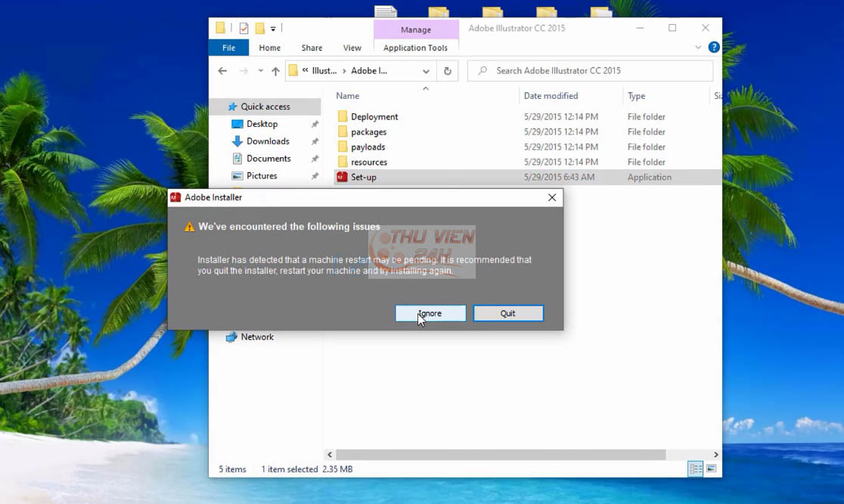Click the folder icon in the title bar
The image size is (844, 504).
click(x=220, y=28)
